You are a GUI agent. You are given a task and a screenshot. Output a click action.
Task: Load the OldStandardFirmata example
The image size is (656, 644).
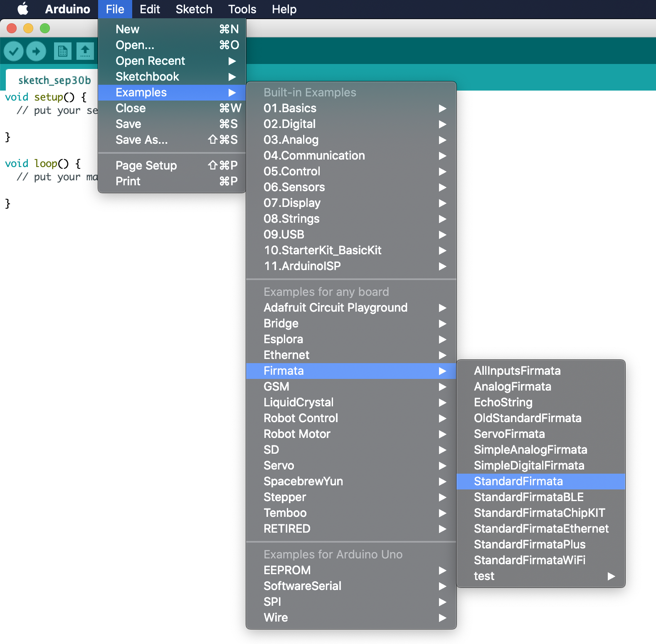pos(541,418)
